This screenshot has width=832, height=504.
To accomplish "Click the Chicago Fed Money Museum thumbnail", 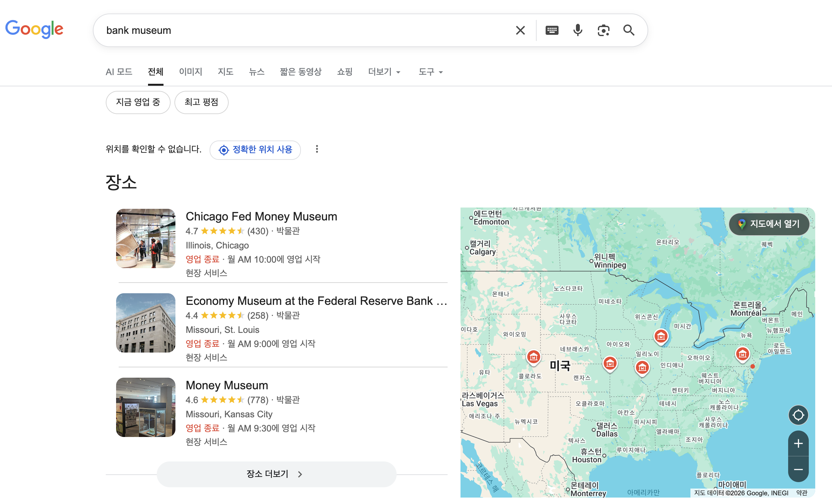I will pos(146,238).
